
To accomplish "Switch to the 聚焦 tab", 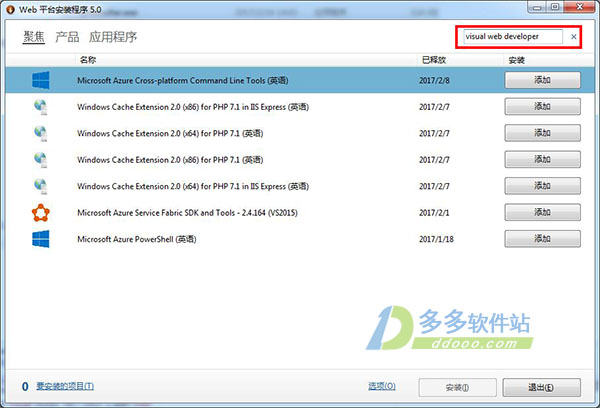I will point(34,37).
